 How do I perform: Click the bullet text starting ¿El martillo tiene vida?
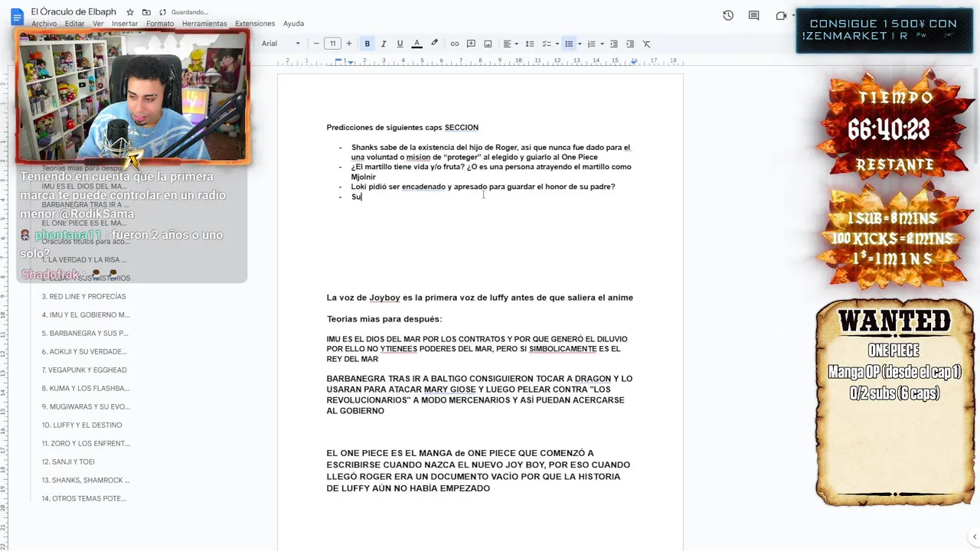pos(491,171)
